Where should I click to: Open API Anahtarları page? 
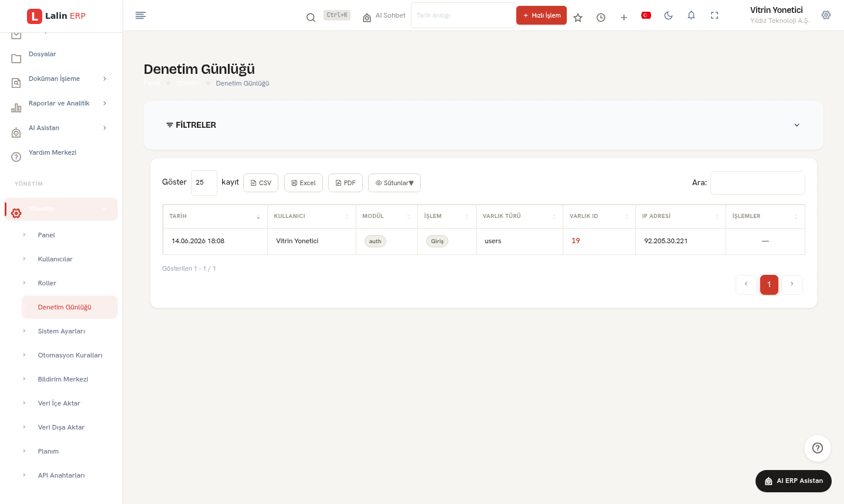69,475
